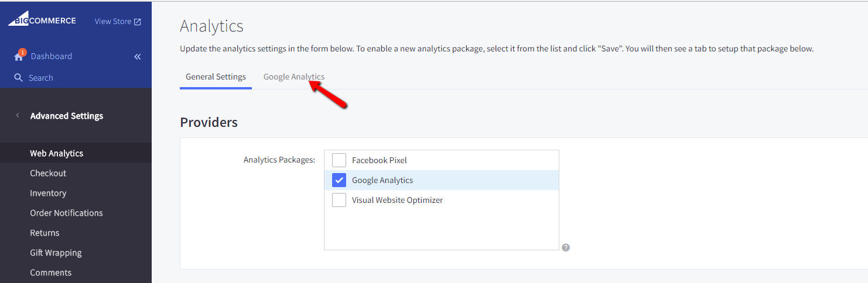
Task: Switch to the Google Analytics tab
Action: pos(294,77)
